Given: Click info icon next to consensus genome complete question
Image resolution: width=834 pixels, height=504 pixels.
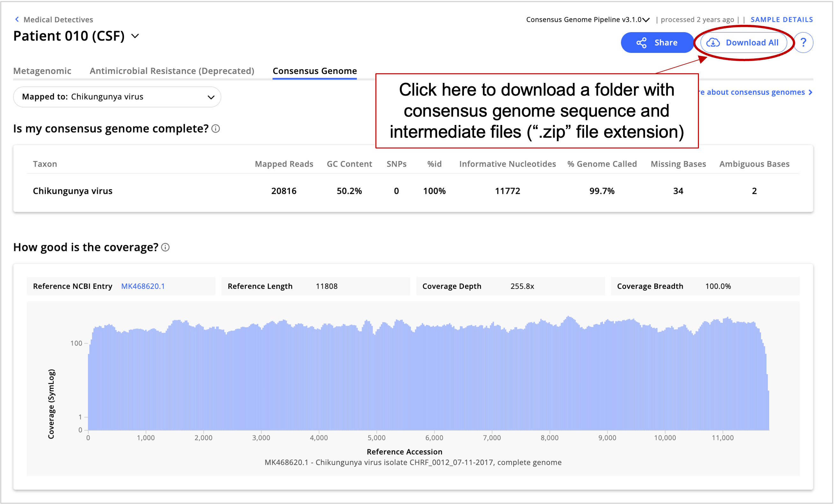Looking at the screenshot, I should pos(216,129).
